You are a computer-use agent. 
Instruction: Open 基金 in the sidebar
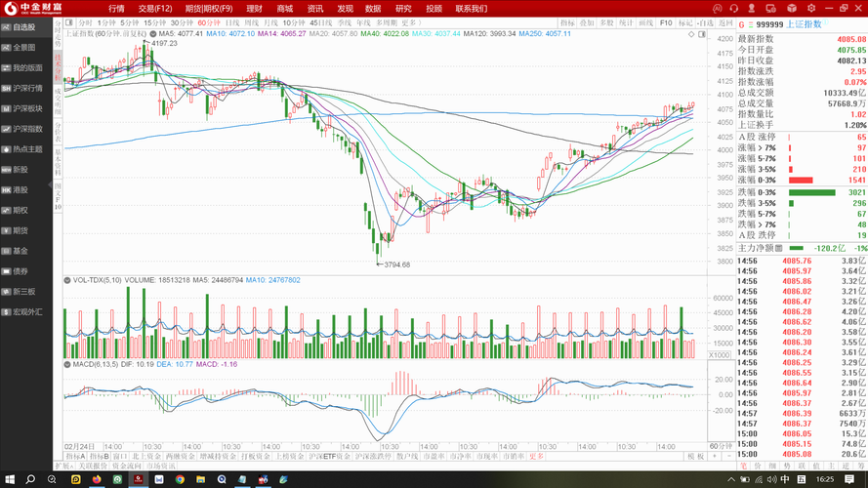pos(26,251)
